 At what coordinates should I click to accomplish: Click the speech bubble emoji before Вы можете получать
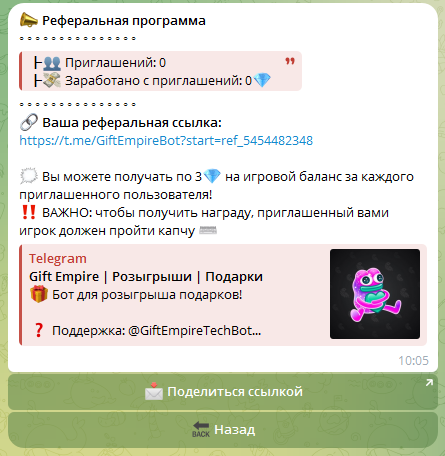tap(29, 177)
